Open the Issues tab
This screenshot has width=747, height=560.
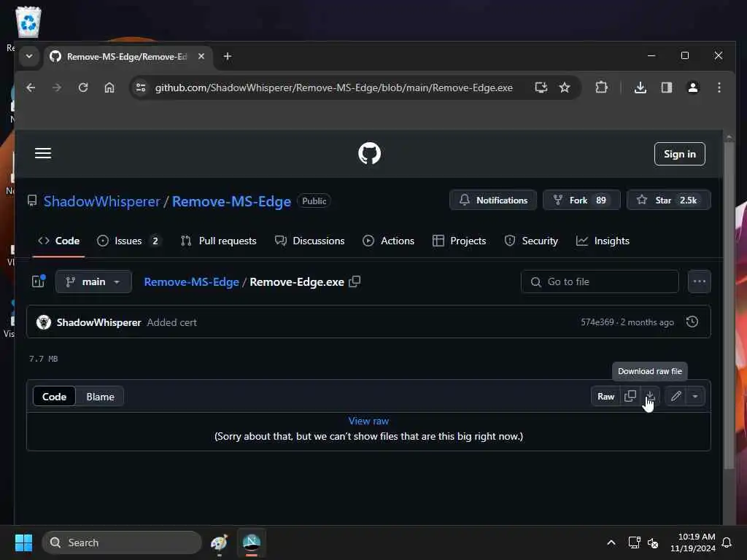(x=128, y=241)
